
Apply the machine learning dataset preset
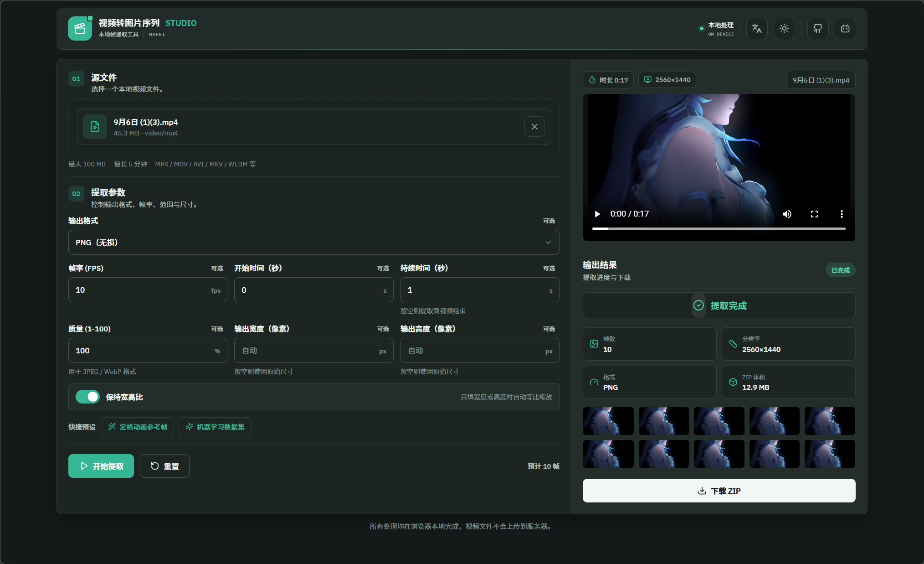(215, 427)
